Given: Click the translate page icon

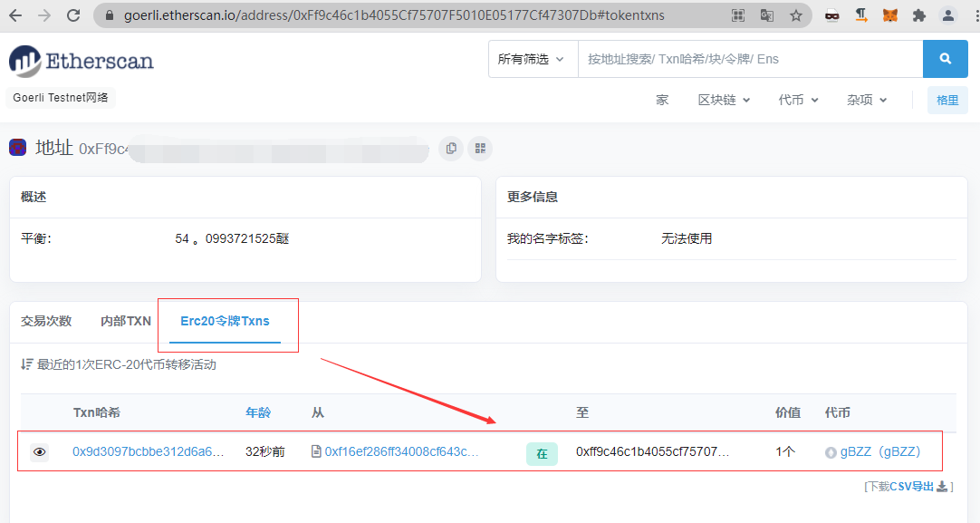Looking at the screenshot, I should (767, 15).
